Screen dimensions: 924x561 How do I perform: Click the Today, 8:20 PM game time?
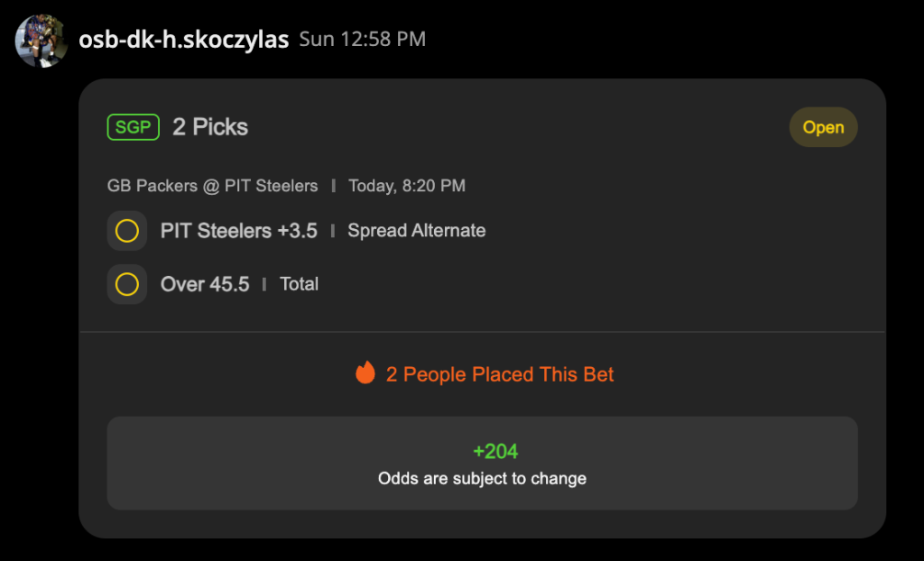[407, 186]
